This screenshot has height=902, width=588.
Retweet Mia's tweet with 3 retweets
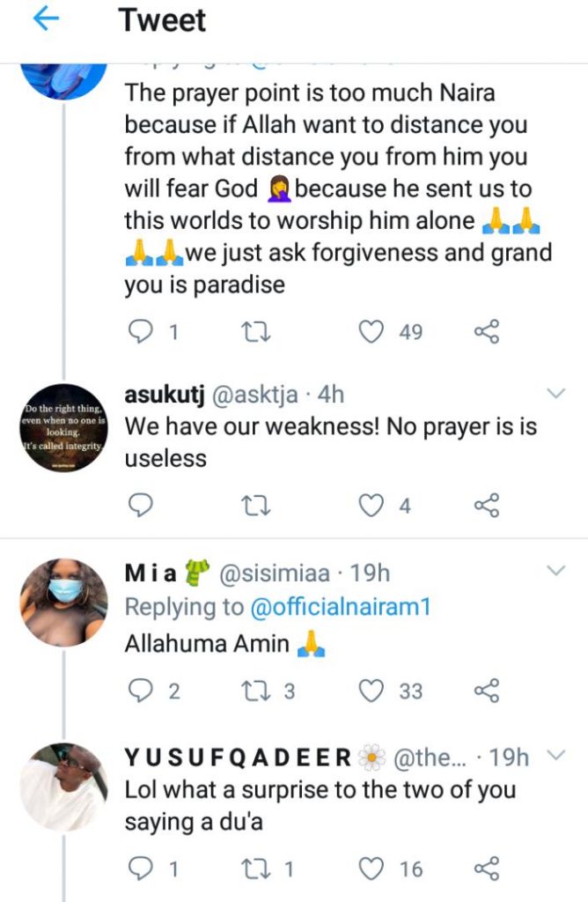tap(255, 691)
